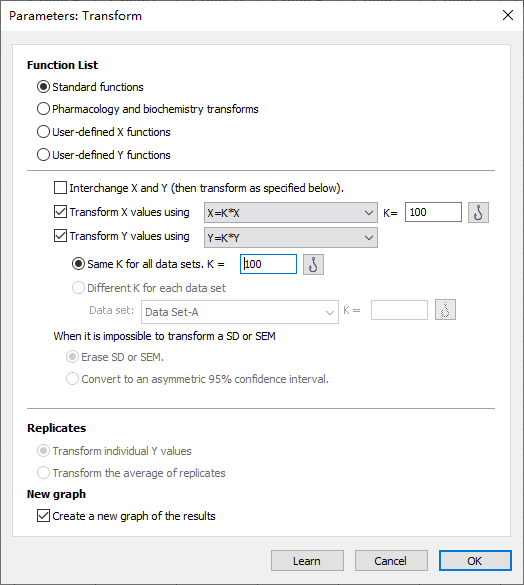Select Convert to asymmetric 95% confidence interval
The image size is (524, 585).
(x=72, y=379)
